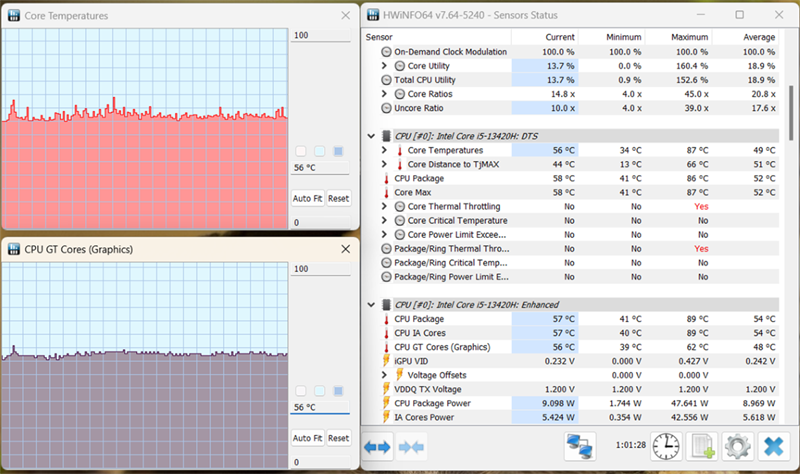Click Auto Fit in Core Temperatures window
The width and height of the screenshot is (800, 474).
click(x=308, y=198)
